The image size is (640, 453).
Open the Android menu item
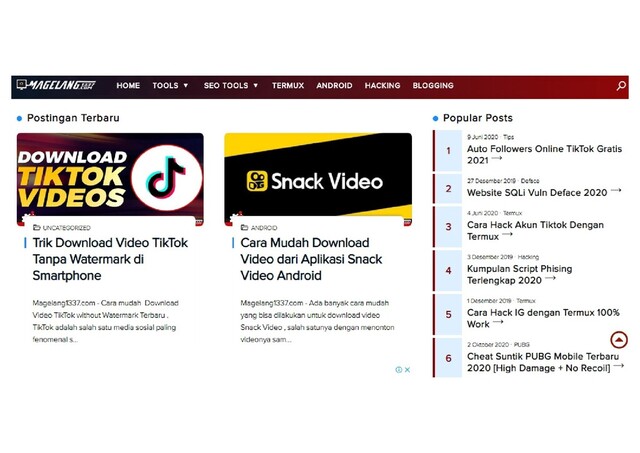[334, 85]
